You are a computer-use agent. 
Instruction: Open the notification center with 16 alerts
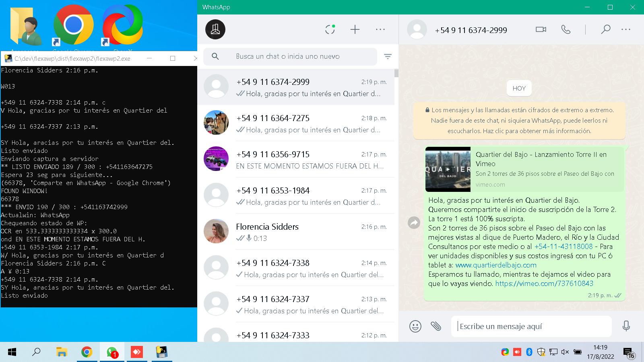point(629,353)
